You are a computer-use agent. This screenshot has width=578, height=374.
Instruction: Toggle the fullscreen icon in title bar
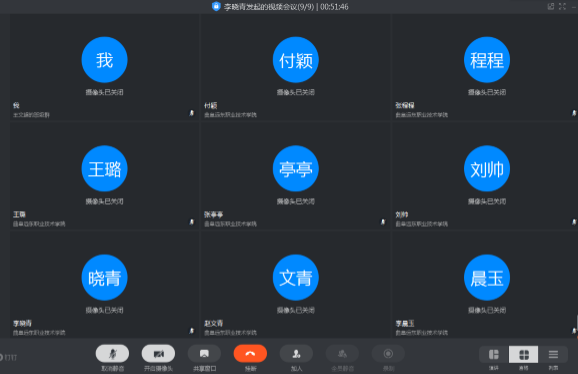pos(562,6)
